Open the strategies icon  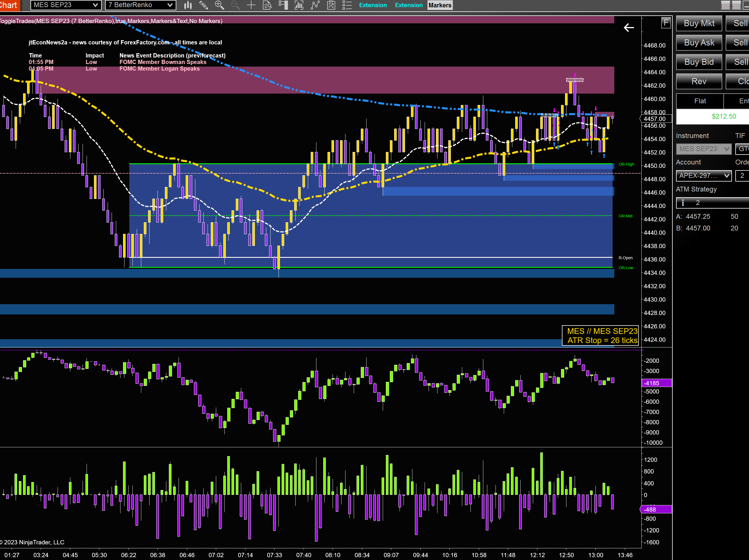315,5
